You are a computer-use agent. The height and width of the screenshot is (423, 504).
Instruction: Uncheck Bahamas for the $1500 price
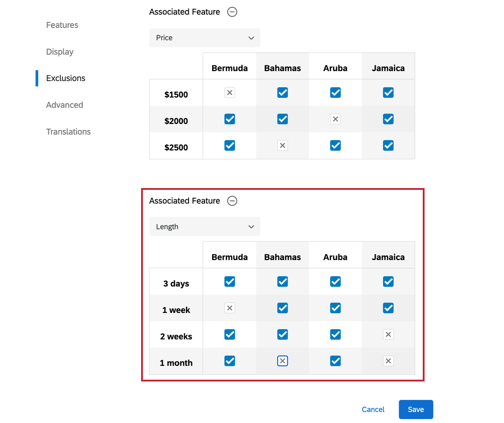[282, 93]
